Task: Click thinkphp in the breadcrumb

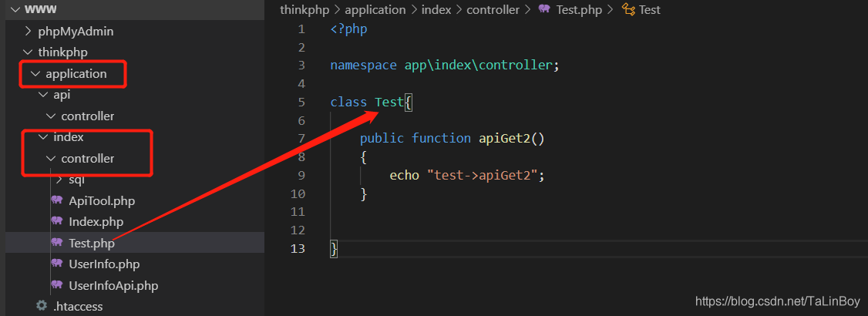Action: coord(305,10)
